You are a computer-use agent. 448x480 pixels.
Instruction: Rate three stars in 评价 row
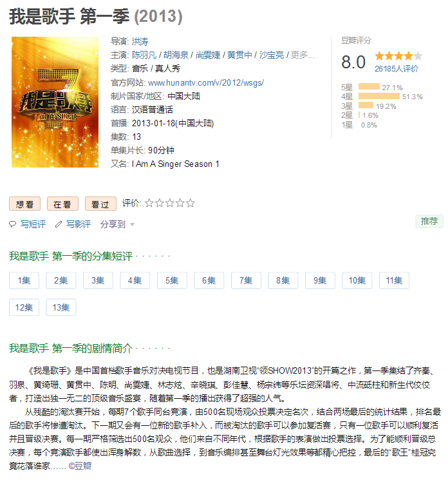pos(170,203)
